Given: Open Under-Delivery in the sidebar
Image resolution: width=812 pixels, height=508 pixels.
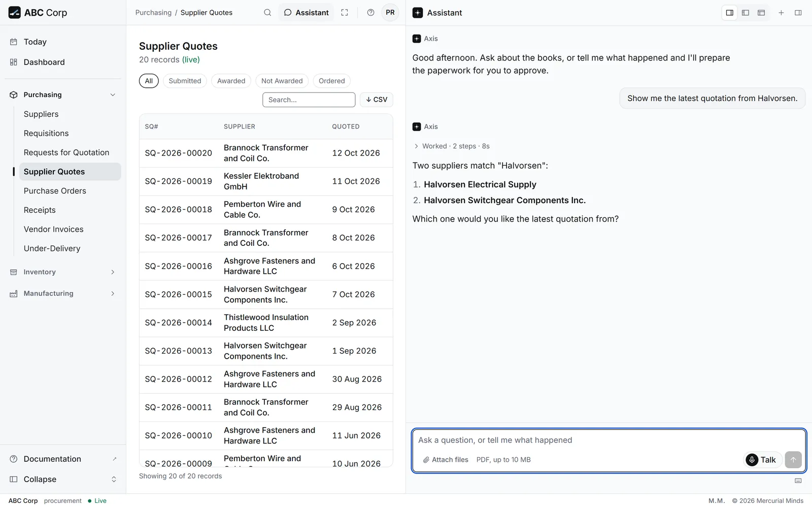Looking at the screenshot, I should [70, 248].
